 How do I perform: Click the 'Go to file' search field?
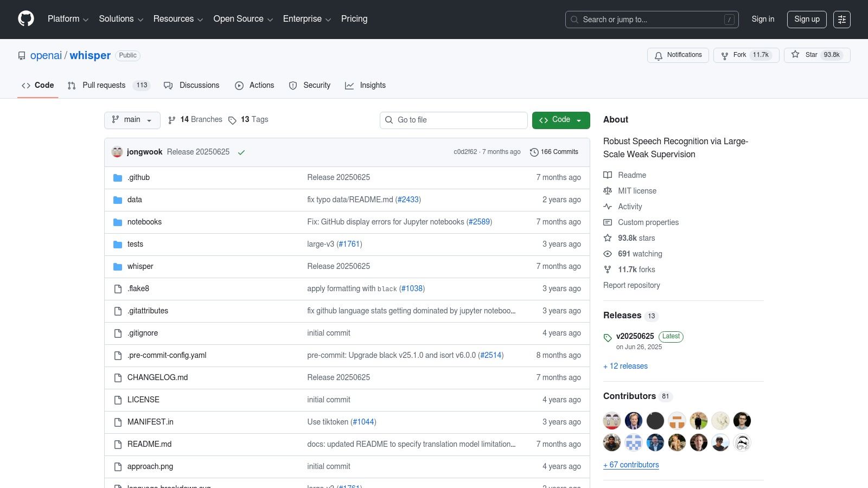coord(454,120)
